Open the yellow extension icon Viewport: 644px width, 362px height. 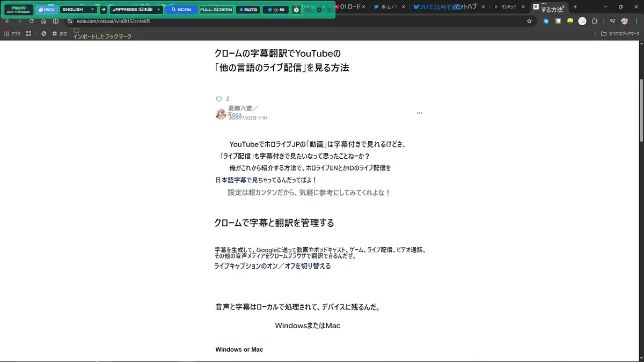[x=570, y=21]
